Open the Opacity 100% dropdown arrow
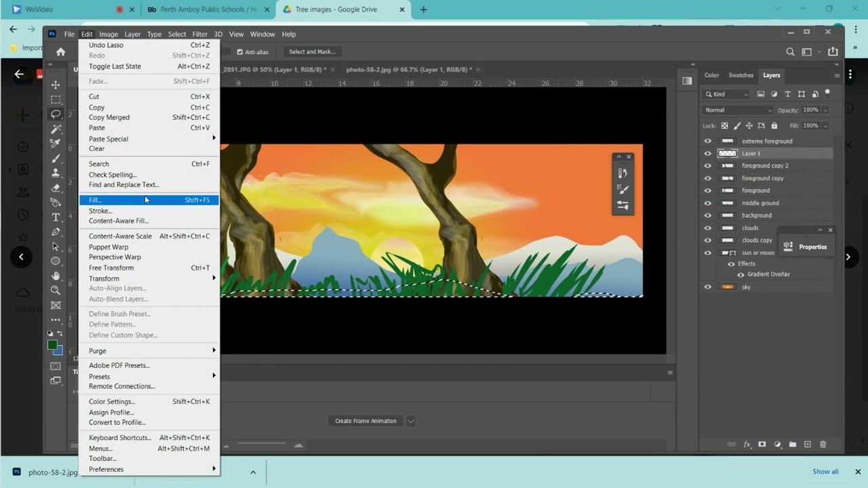 tap(825, 110)
